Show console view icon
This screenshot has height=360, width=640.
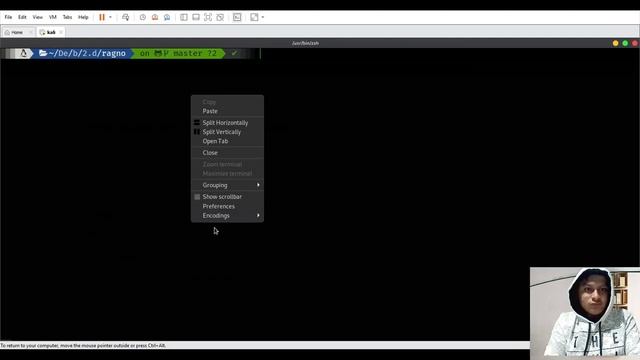pos(237,17)
